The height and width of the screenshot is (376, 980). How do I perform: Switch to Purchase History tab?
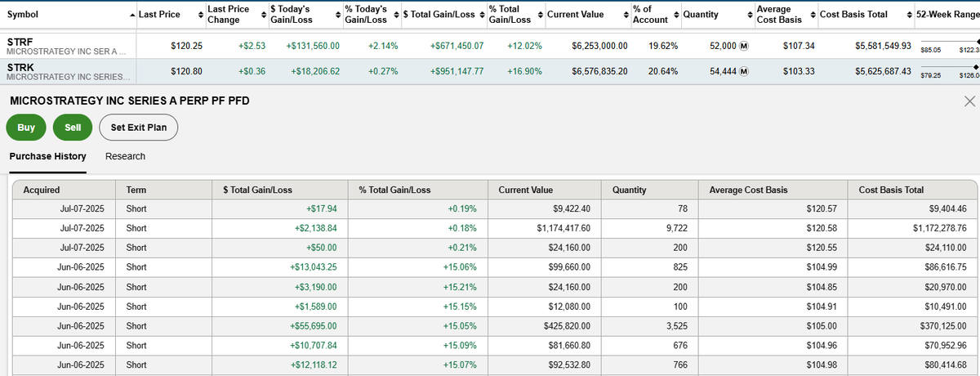coord(48,156)
